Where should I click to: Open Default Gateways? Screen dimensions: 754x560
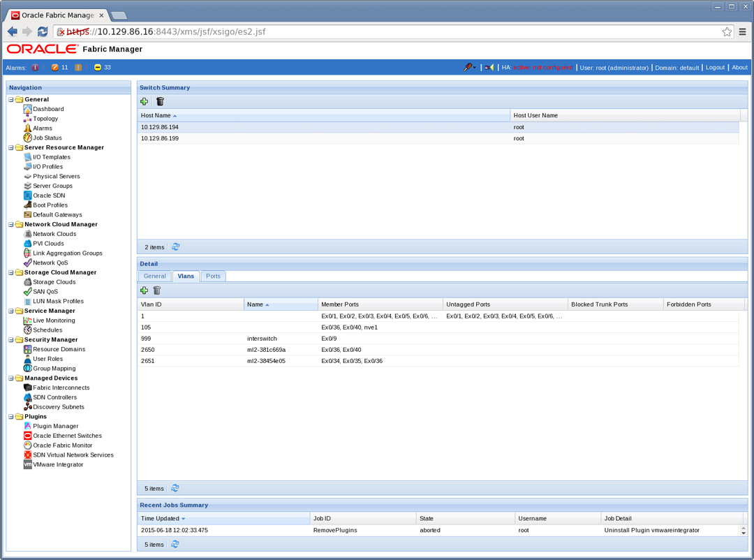pyautogui.click(x=57, y=214)
